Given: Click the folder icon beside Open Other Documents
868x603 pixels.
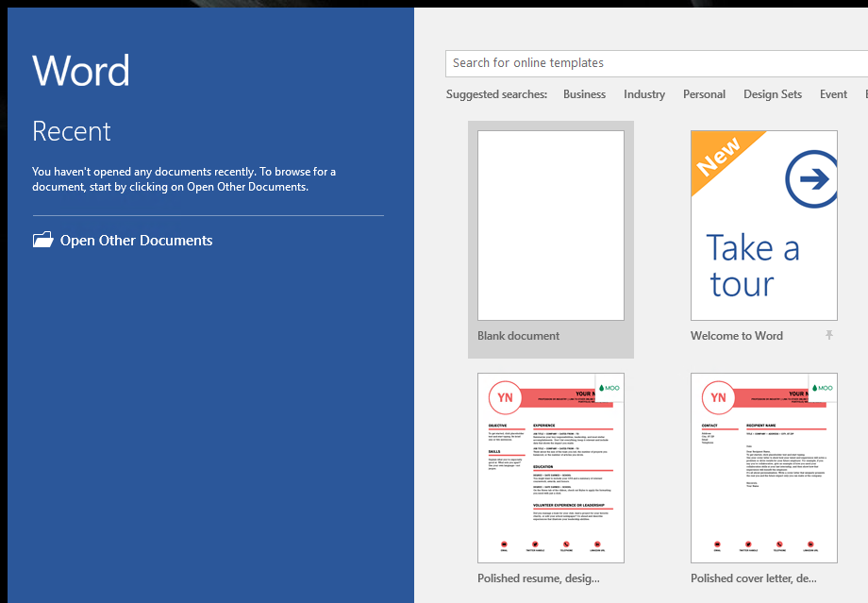Looking at the screenshot, I should (x=42, y=240).
